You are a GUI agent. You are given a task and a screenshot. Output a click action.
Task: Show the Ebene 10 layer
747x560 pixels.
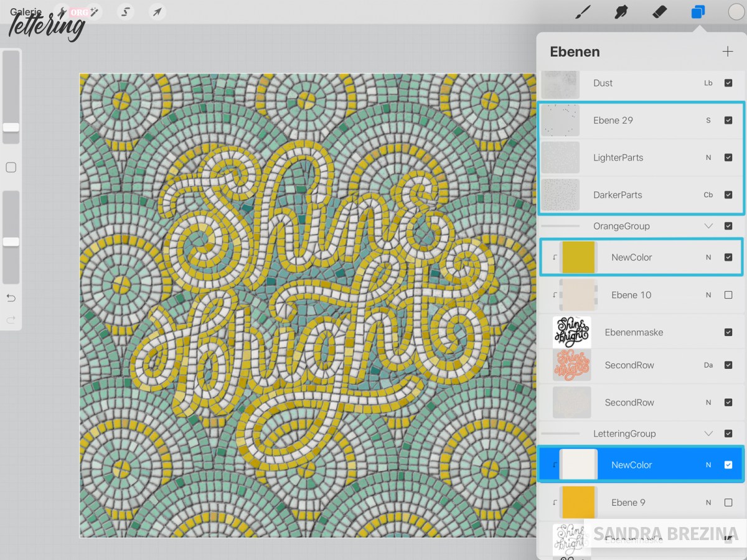[728, 295]
